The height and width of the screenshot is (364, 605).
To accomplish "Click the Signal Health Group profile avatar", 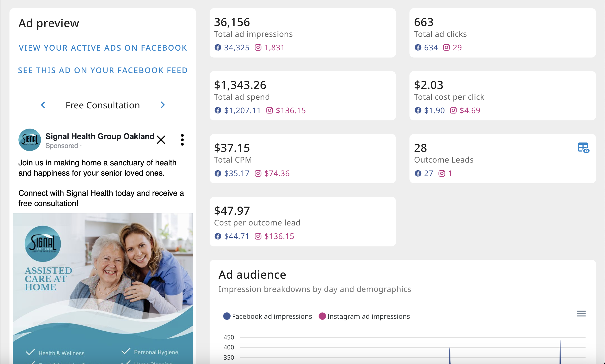I will tap(30, 140).
